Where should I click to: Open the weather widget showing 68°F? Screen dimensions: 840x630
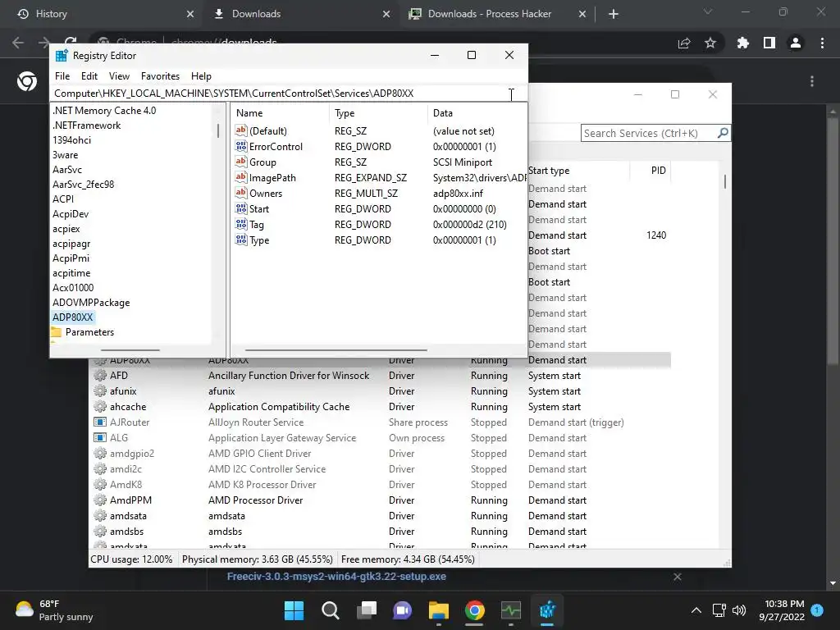(x=55, y=610)
